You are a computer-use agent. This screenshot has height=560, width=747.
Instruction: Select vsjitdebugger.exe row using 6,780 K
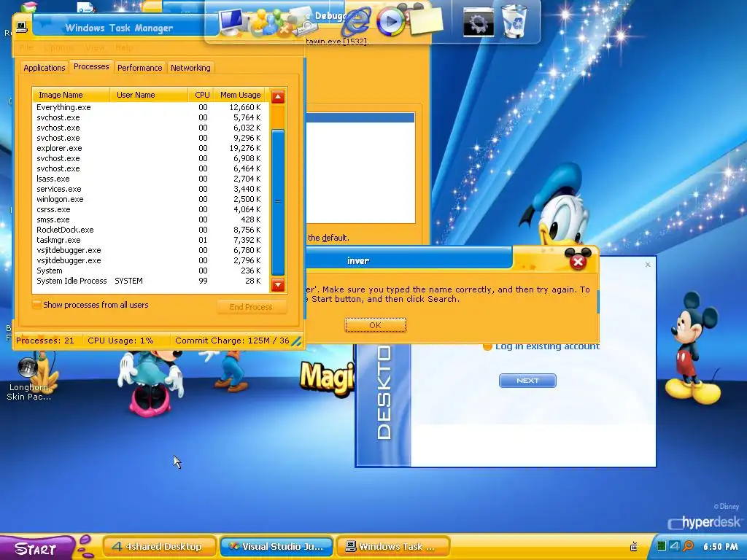click(150, 250)
